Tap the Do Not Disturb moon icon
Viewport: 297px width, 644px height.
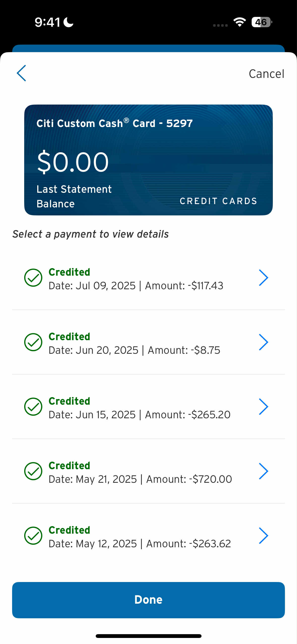68,22
